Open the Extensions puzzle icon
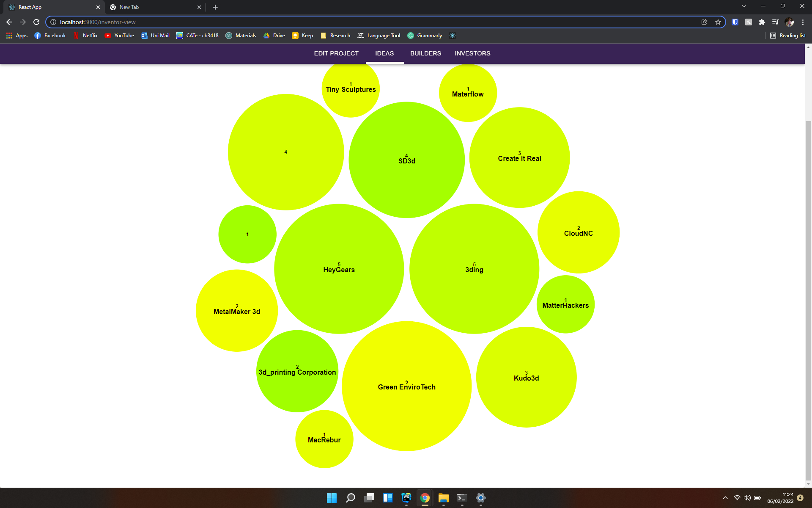 pyautogui.click(x=762, y=22)
